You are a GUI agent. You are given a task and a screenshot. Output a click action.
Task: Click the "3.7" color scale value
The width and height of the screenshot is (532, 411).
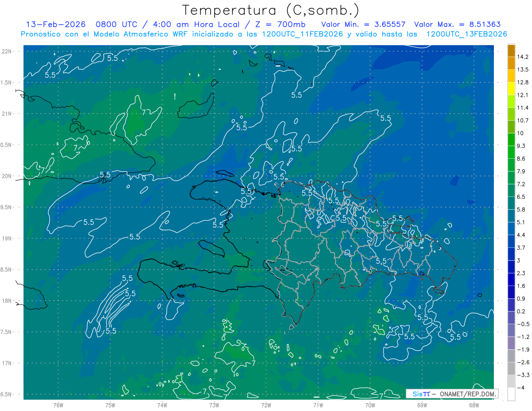522,247
